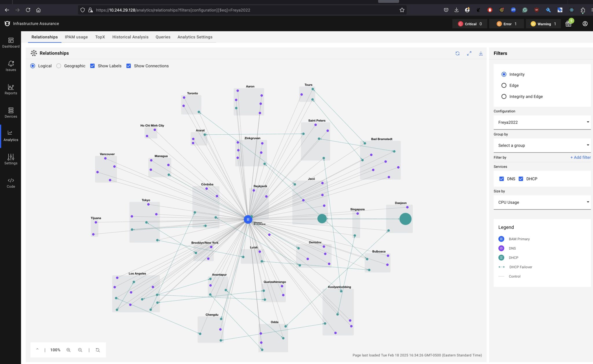Switch to the Historical Analysis tab

130,37
